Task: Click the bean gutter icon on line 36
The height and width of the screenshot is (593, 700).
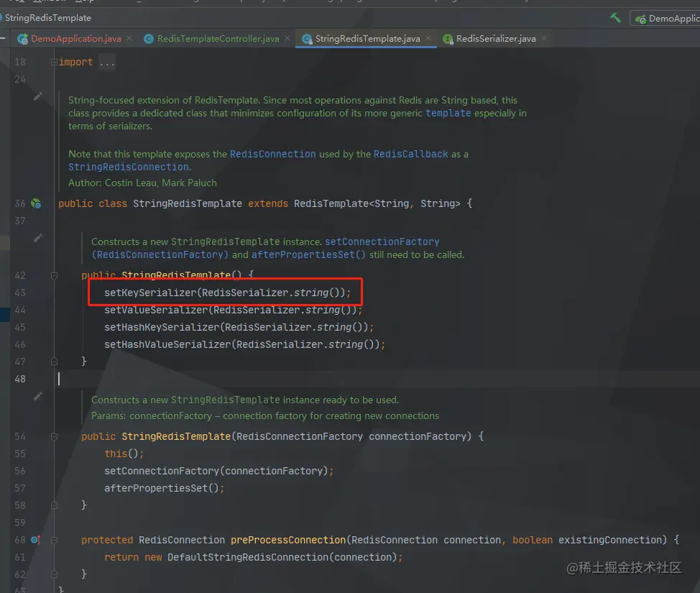Action: 36,203
